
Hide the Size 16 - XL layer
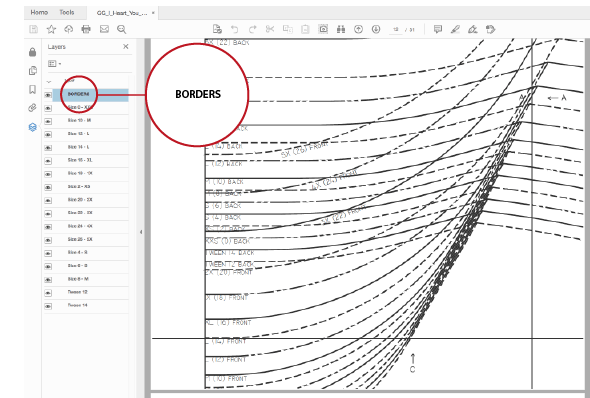click(x=48, y=161)
